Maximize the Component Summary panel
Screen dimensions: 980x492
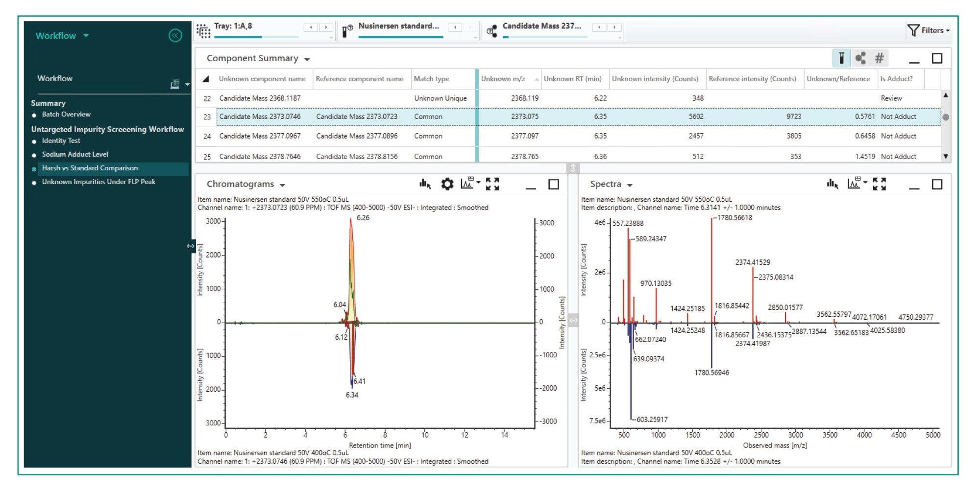(x=937, y=58)
